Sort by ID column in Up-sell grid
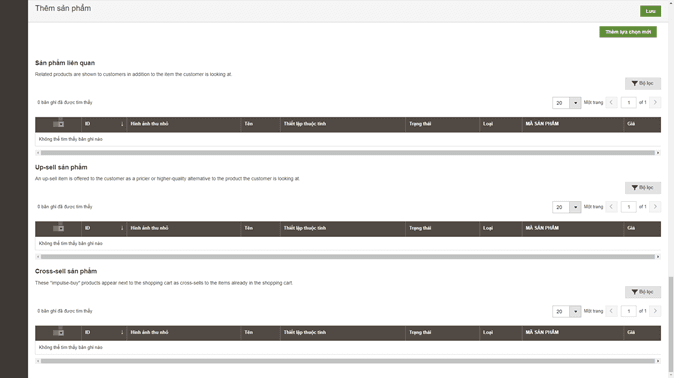 pyautogui.click(x=104, y=228)
